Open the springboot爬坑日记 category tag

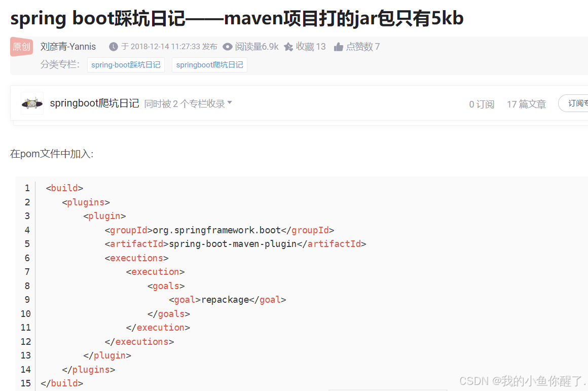point(209,65)
